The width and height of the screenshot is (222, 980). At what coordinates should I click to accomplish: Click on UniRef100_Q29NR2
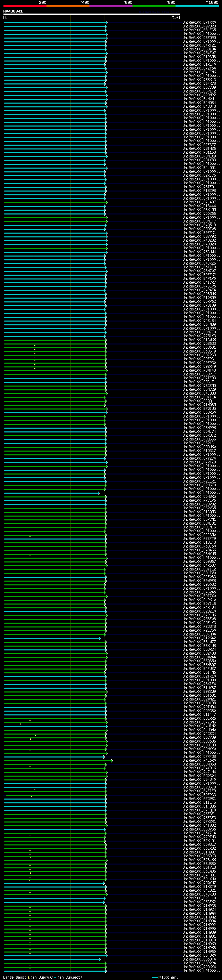199,95
